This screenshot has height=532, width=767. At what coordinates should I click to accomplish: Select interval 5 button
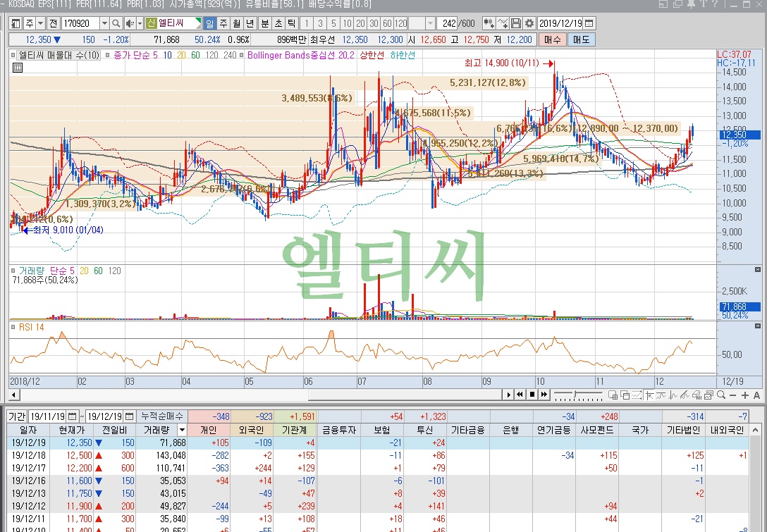[333, 23]
